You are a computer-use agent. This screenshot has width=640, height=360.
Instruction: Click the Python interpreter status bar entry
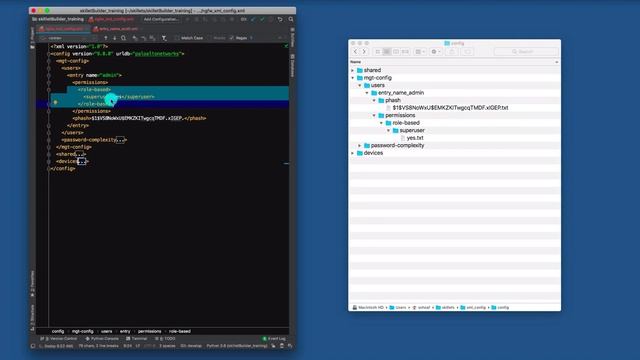coord(237,346)
